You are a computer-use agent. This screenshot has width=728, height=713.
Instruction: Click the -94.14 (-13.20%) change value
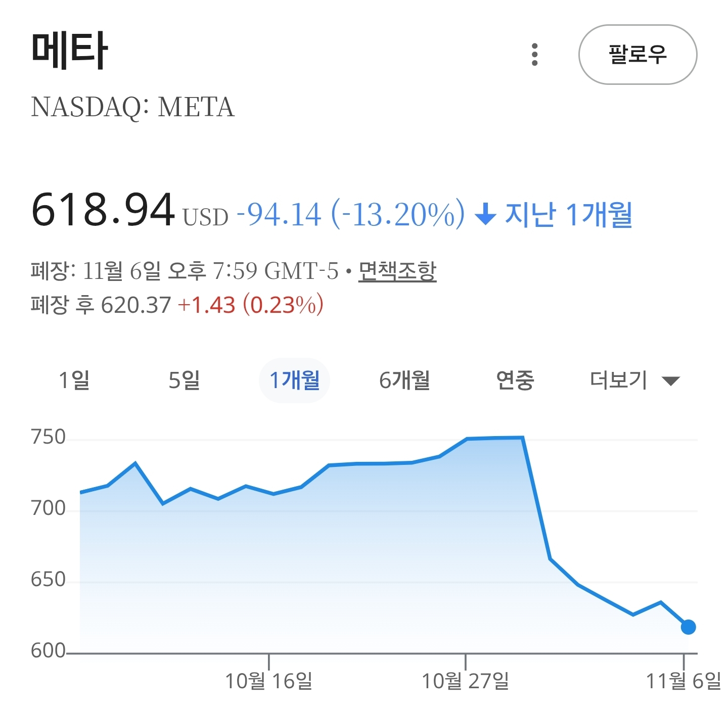pyautogui.click(x=350, y=214)
